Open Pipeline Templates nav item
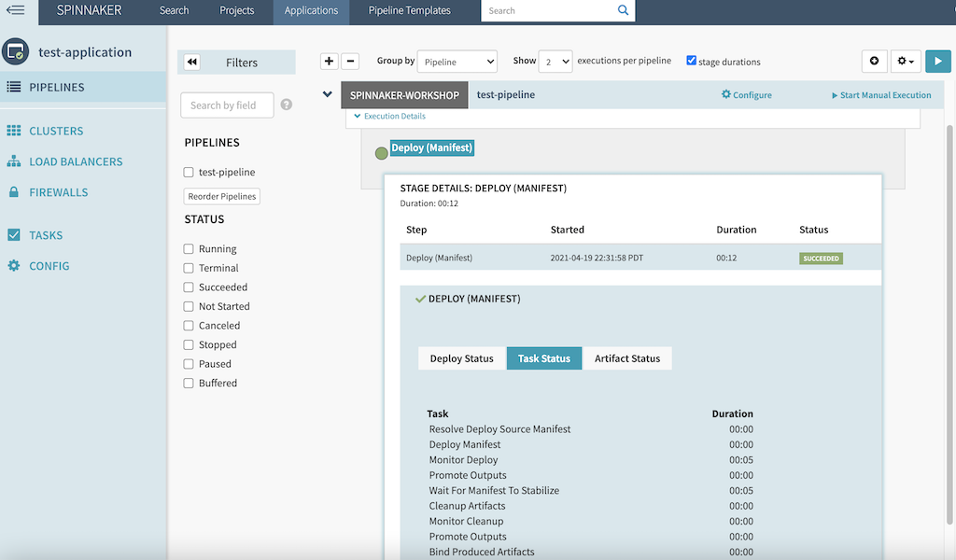Screen dimensions: 956x560 click(409, 10)
